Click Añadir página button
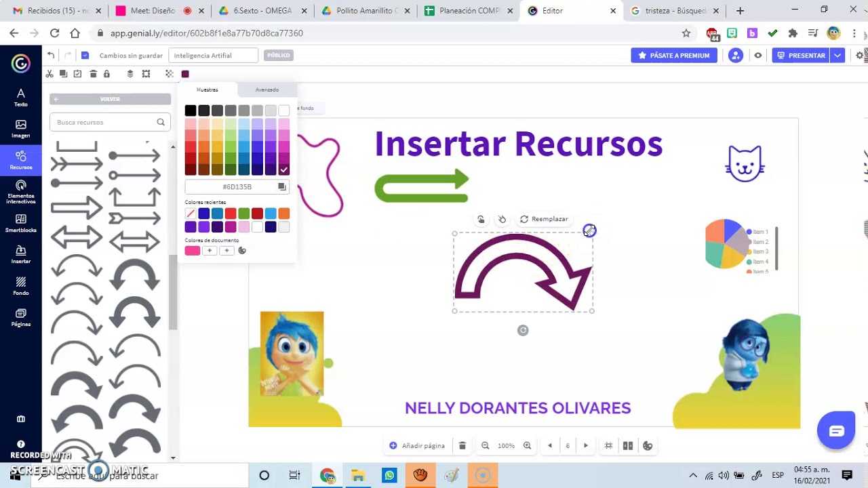Viewport: 868px width, 488px height. [x=417, y=445]
